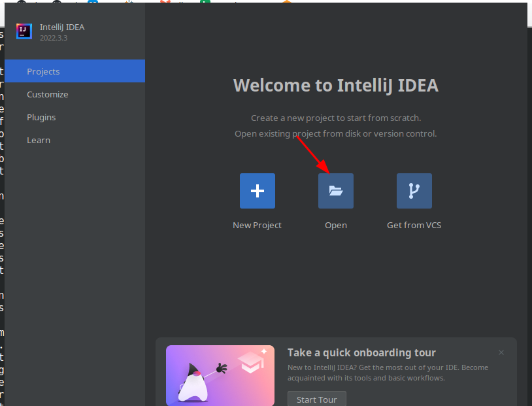Select the Projects tab in the sidebar

coord(43,71)
